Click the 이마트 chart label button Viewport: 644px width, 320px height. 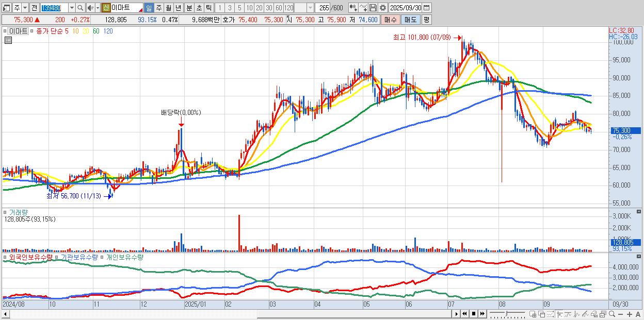pos(18,31)
